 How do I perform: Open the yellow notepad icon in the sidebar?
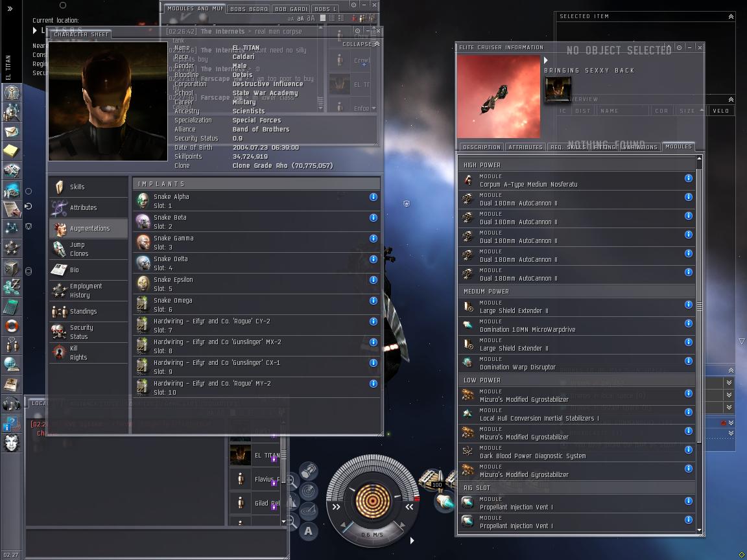coord(12,151)
